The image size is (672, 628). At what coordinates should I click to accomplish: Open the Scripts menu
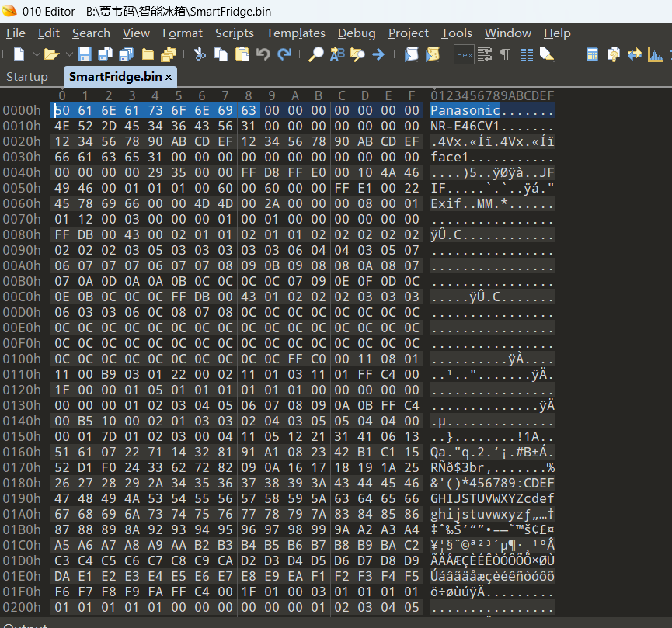(235, 33)
